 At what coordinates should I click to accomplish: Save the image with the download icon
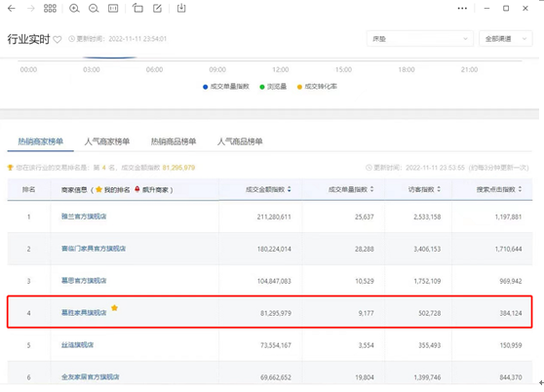pos(181,8)
